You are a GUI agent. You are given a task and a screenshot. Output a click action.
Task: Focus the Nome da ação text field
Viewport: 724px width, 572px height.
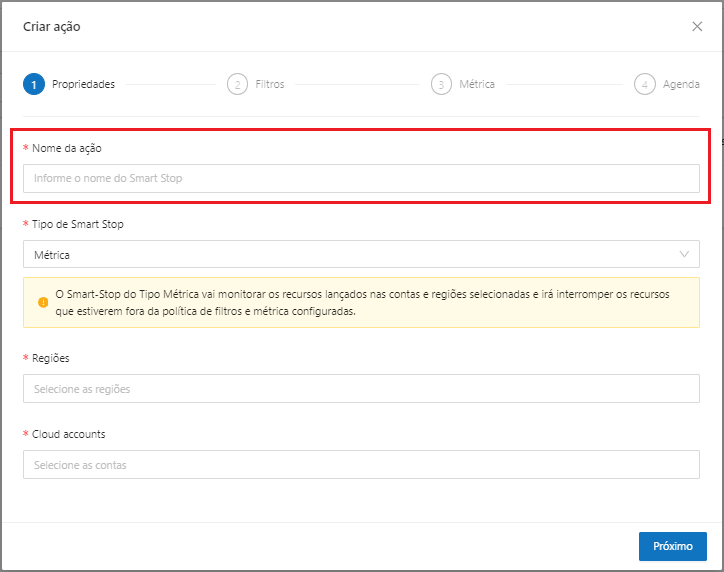click(361, 179)
